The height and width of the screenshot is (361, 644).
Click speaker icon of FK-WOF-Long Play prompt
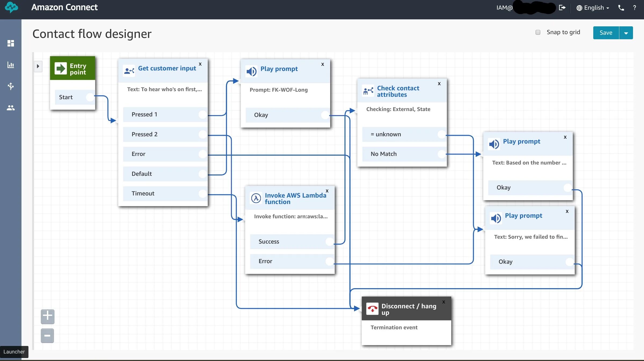(252, 72)
